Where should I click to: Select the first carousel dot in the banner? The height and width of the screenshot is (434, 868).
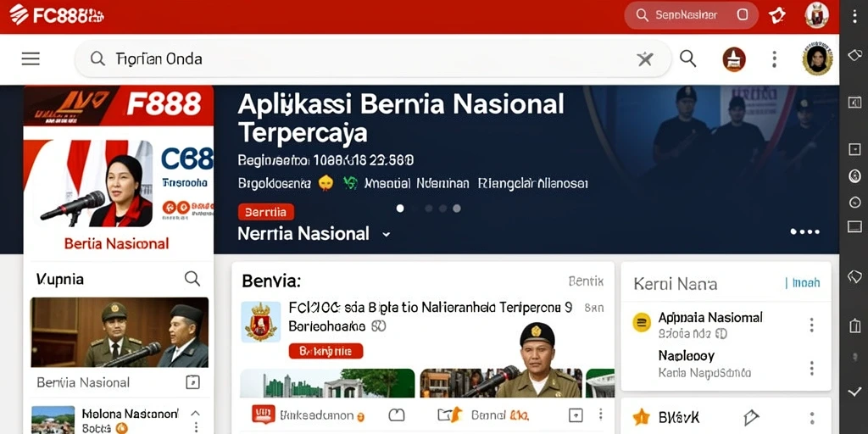(400, 209)
